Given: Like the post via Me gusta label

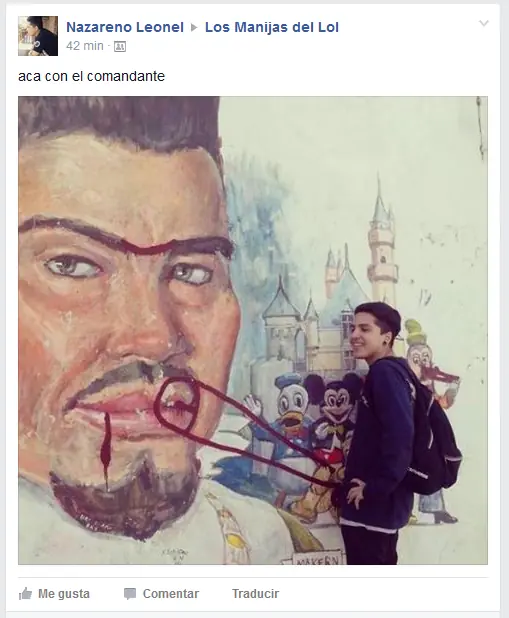Looking at the screenshot, I should coord(64,594).
